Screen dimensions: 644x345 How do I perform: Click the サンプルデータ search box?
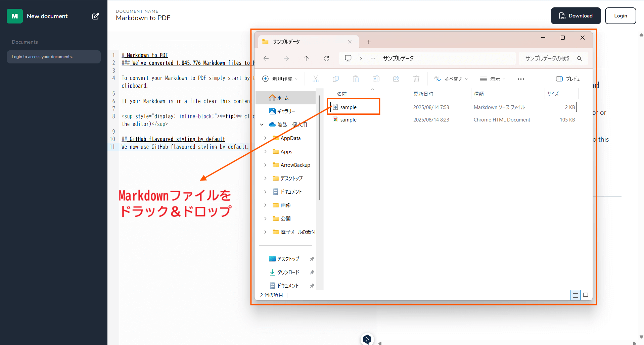coord(549,58)
